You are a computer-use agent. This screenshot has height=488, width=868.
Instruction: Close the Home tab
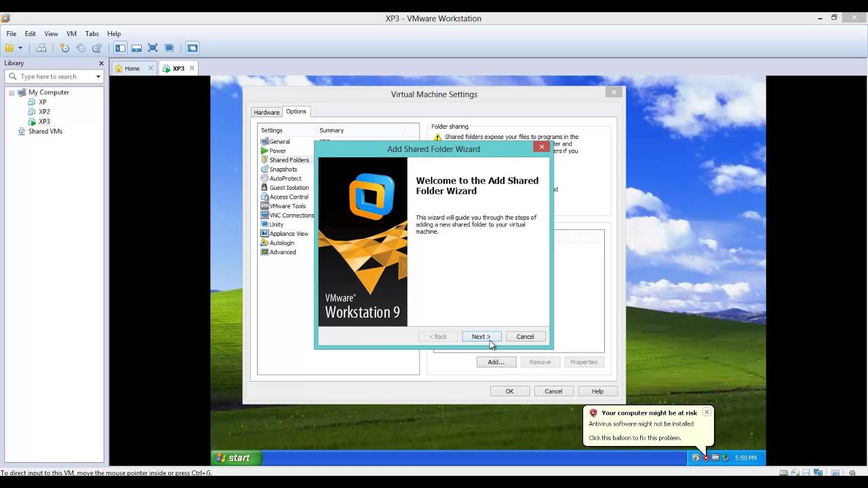[151, 68]
